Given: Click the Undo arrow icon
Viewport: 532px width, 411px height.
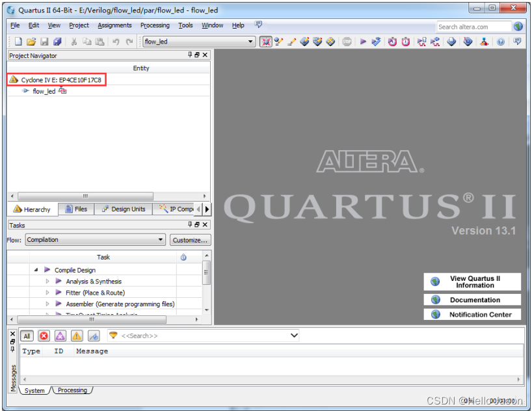Looking at the screenshot, I should pos(116,42).
